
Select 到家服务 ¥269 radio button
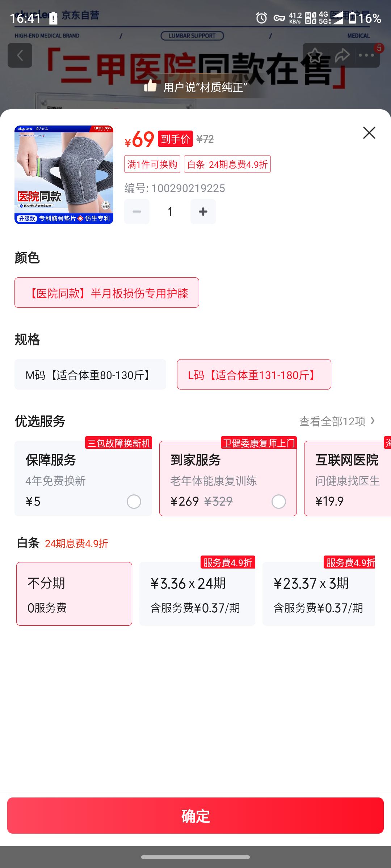(x=279, y=502)
